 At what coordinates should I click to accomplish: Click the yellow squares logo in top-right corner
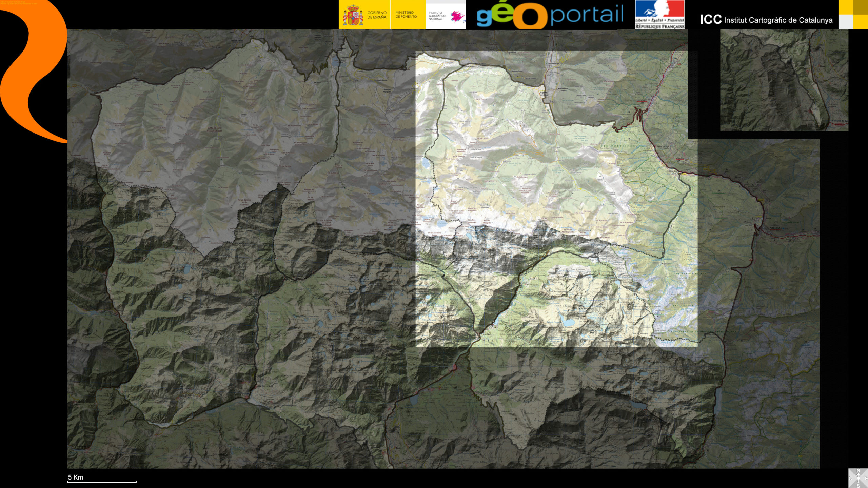point(853,15)
